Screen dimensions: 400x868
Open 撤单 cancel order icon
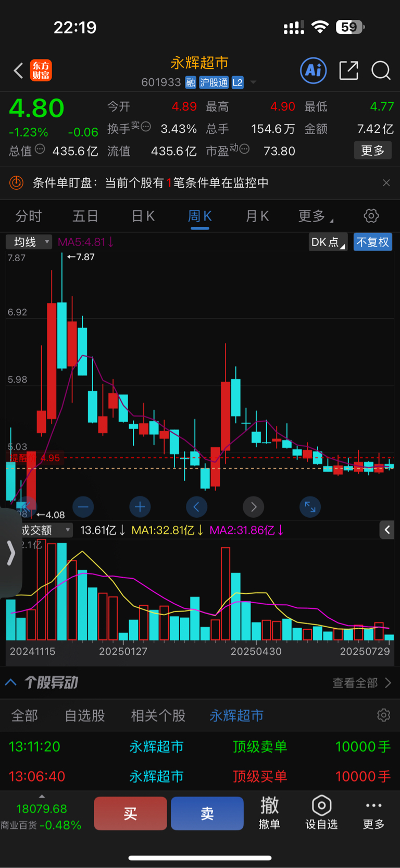(270, 812)
